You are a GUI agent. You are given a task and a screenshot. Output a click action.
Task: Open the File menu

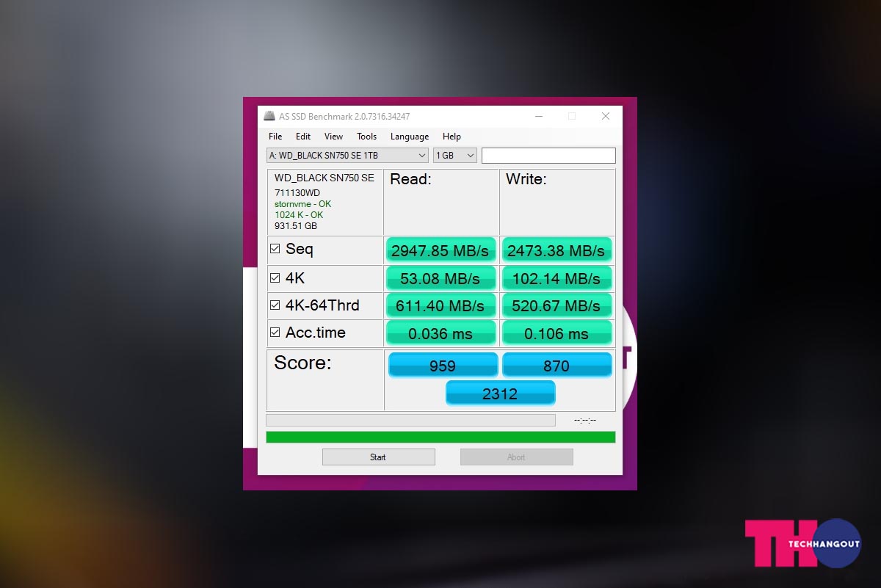pyautogui.click(x=275, y=137)
